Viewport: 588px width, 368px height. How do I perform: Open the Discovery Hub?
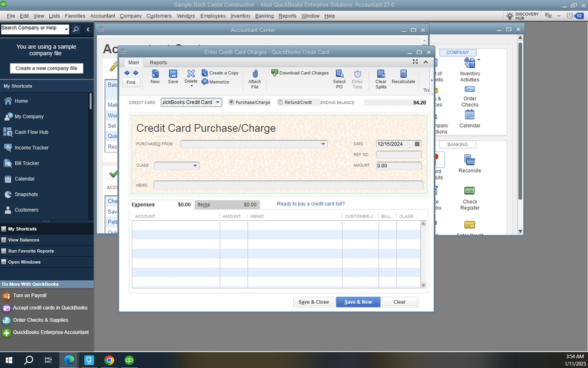tap(523, 16)
